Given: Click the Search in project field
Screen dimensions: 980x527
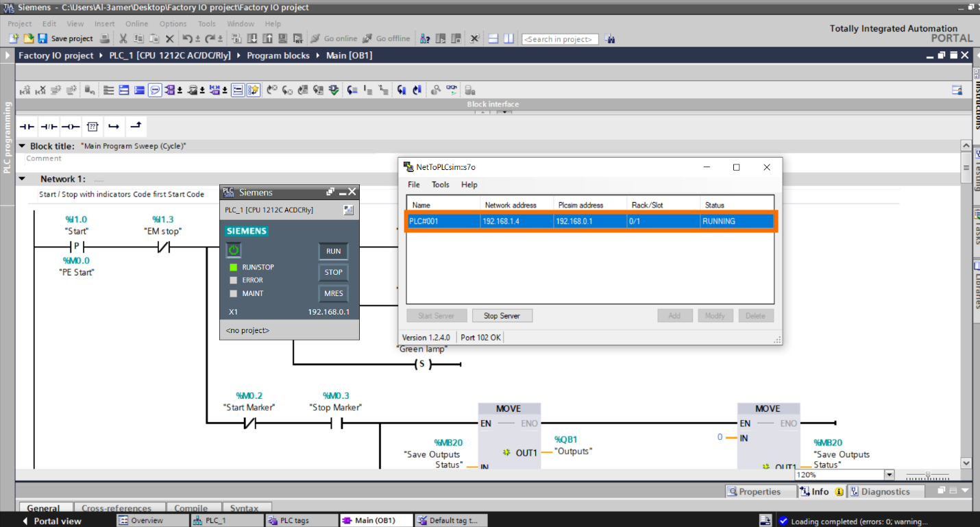Looking at the screenshot, I should [x=560, y=39].
